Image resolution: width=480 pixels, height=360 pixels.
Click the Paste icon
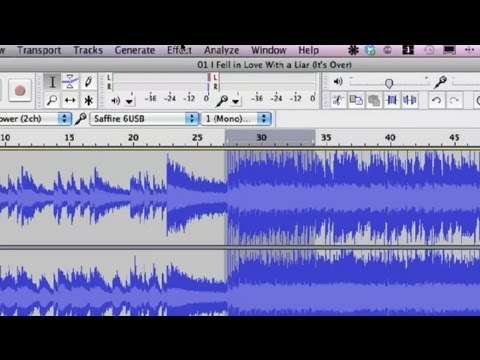coord(374,100)
